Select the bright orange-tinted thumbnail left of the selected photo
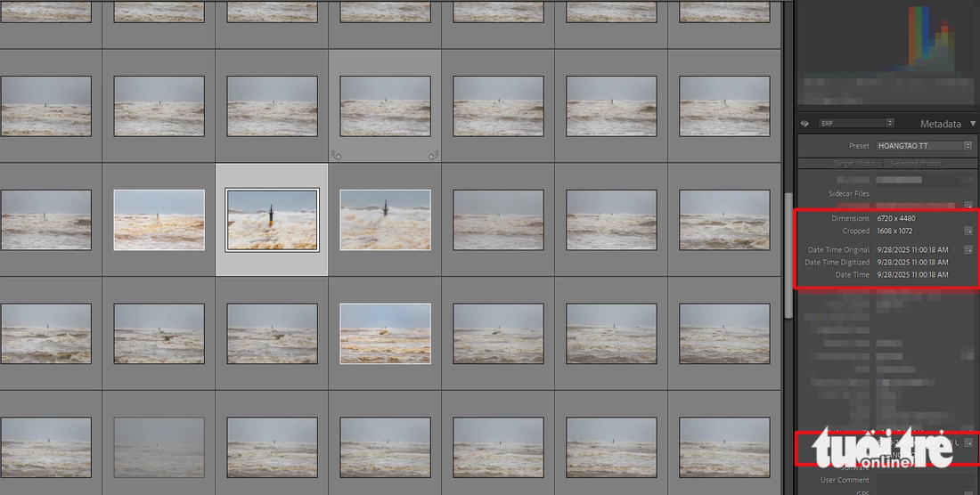Viewport: 980px width, 495px height. tap(159, 219)
